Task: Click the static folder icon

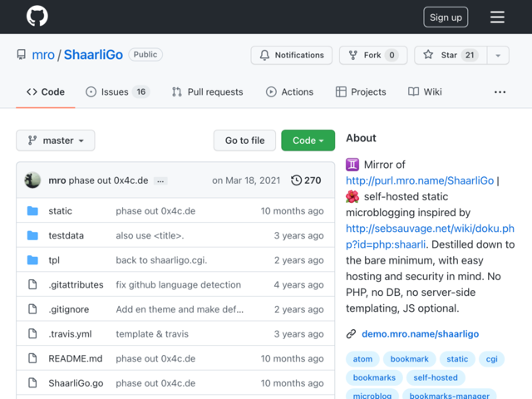Action: pyautogui.click(x=32, y=211)
